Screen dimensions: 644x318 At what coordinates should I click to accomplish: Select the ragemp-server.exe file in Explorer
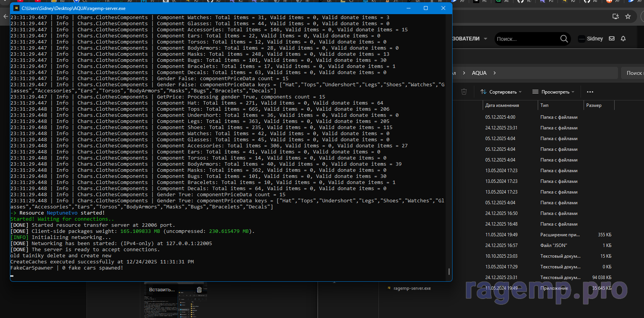pos(412,288)
